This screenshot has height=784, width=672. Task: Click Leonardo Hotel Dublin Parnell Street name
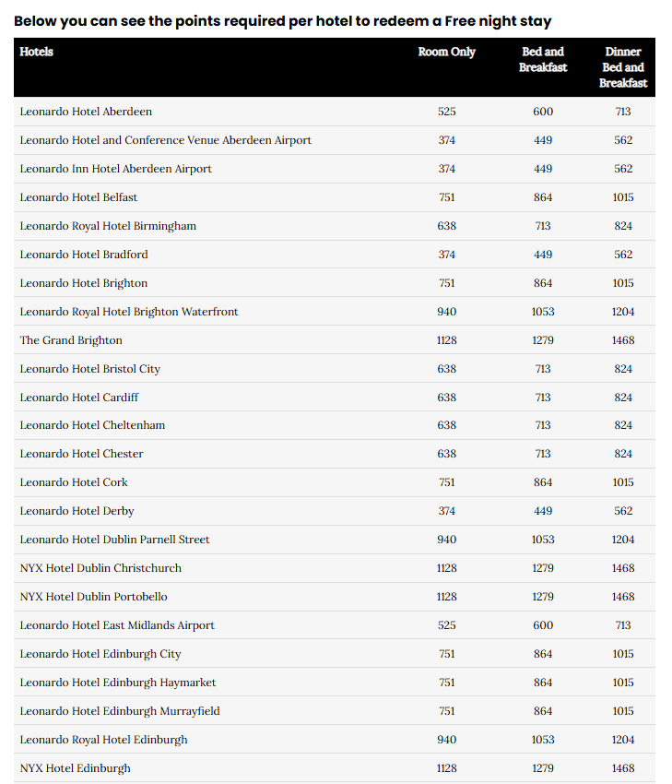tap(114, 540)
